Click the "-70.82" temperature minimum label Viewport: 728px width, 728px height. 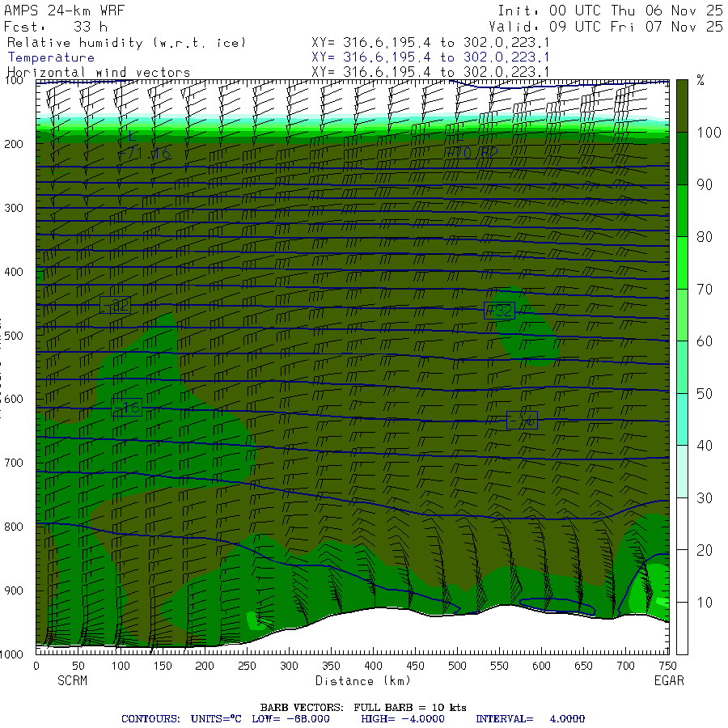[x=472, y=153]
